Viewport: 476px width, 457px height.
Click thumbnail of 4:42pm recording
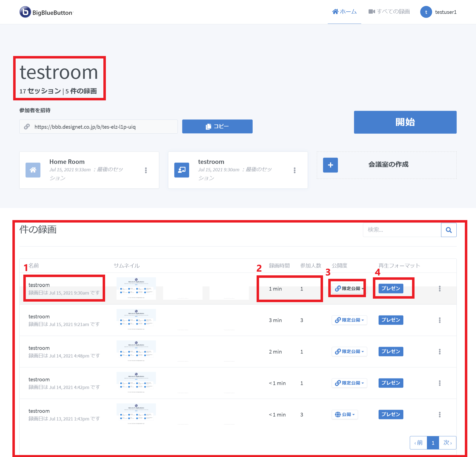(x=136, y=383)
